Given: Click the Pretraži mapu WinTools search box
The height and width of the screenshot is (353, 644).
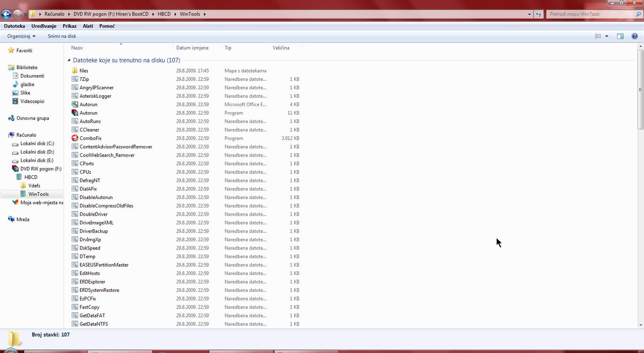Looking at the screenshot, I should [590, 14].
